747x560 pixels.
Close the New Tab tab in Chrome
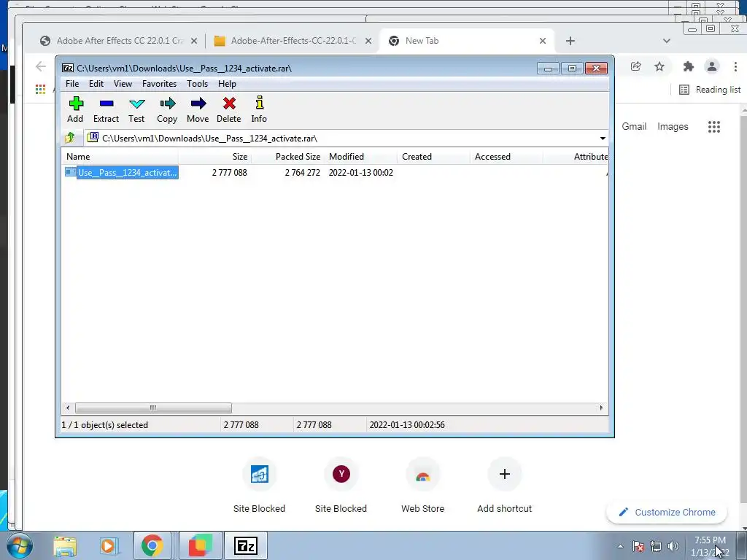click(543, 41)
